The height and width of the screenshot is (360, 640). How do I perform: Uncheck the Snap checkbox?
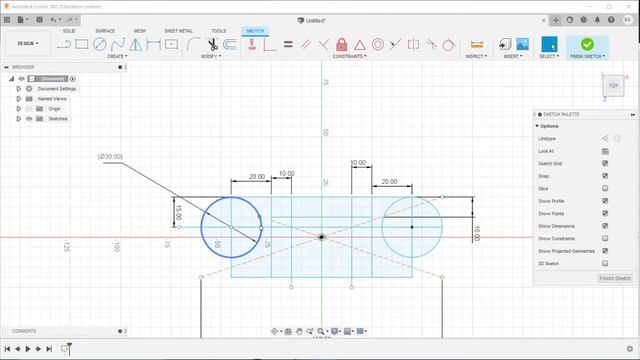(605, 176)
